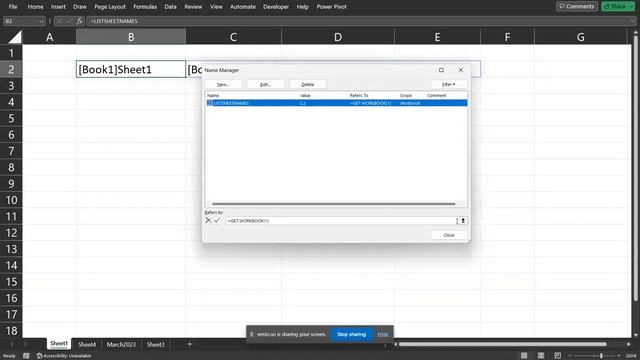Click the previous sheet navigation arrow
This screenshot has width=640, height=360.
[11, 344]
